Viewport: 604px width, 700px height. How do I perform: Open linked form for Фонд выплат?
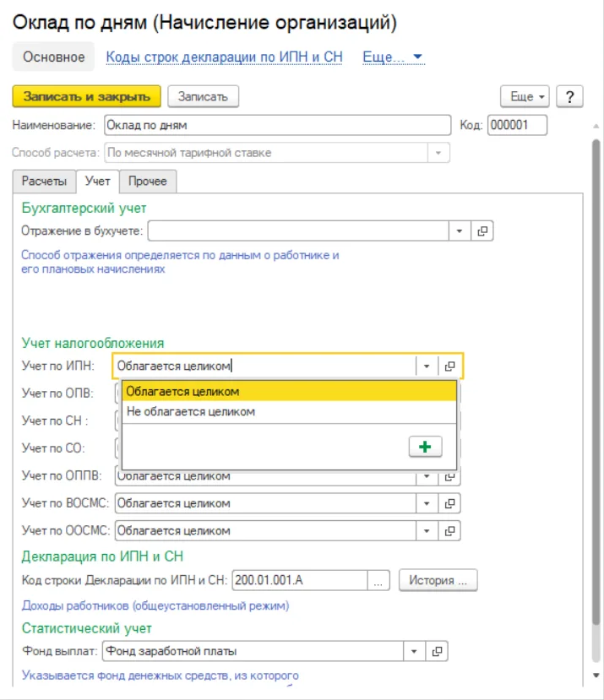tap(437, 651)
